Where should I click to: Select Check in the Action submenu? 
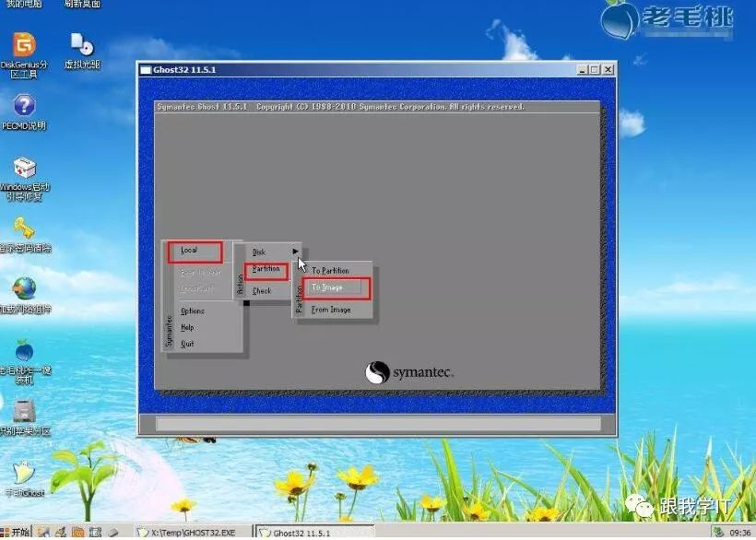(x=262, y=291)
